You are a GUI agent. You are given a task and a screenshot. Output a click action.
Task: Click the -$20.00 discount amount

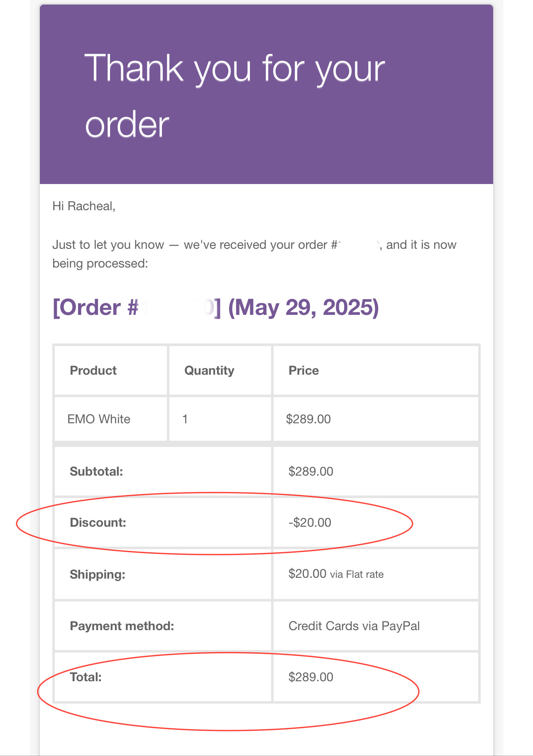pos(310,523)
